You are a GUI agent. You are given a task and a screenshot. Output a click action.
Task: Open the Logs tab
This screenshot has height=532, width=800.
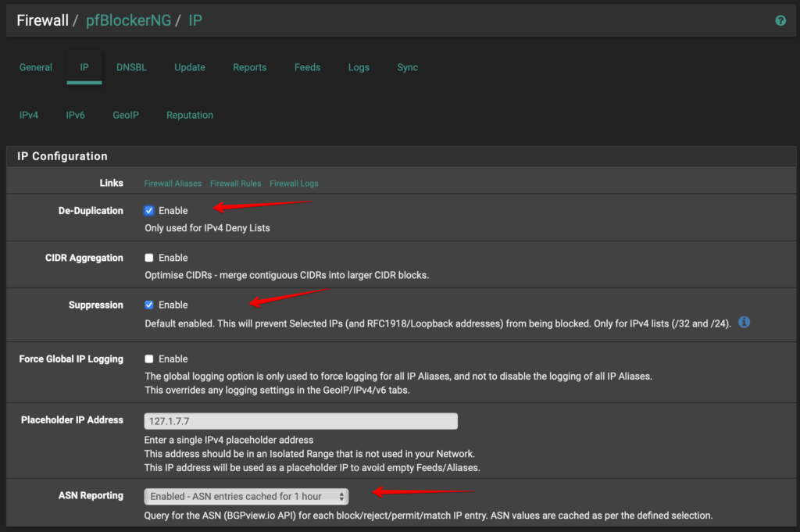pyautogui.click(x=359, y=67)
